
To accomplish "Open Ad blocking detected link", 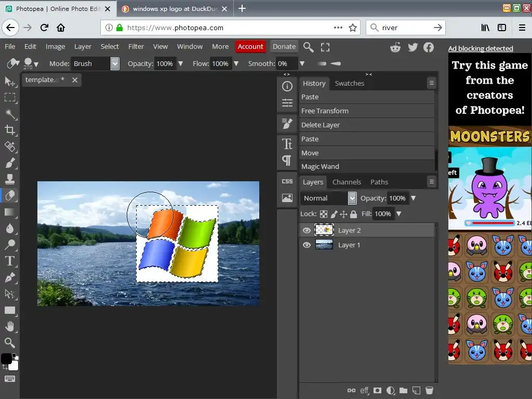I will 481,48.
